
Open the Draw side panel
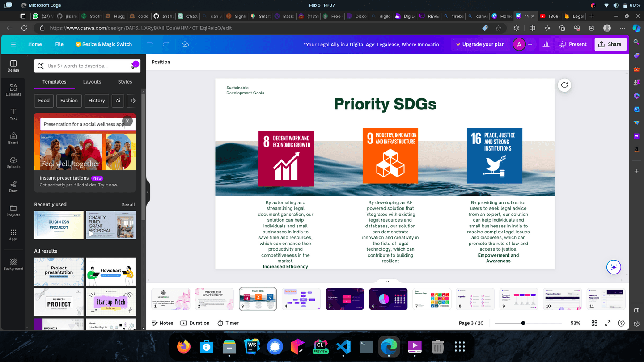click(13, 186)
